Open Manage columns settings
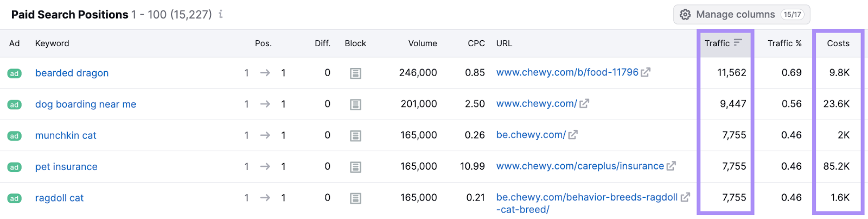The width and height of the screenshot is (868, 219). tap(741, 15)
